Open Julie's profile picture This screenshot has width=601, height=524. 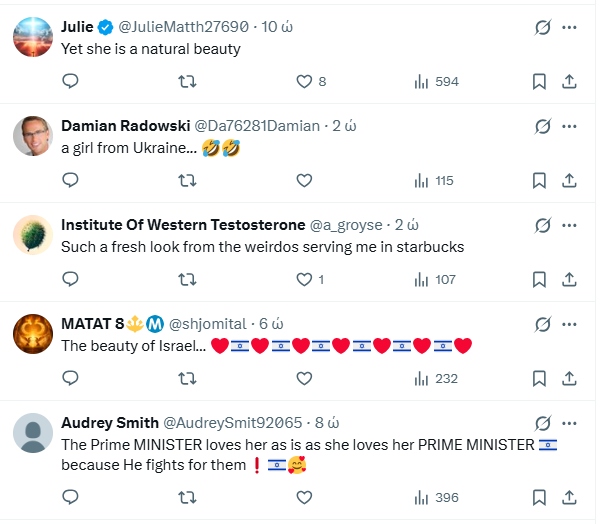33,37
